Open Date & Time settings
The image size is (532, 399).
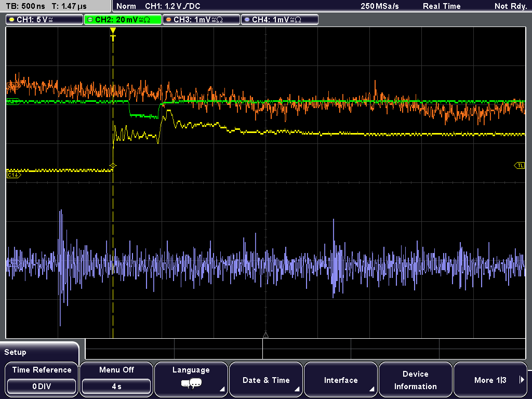click(x=266, y=379)
